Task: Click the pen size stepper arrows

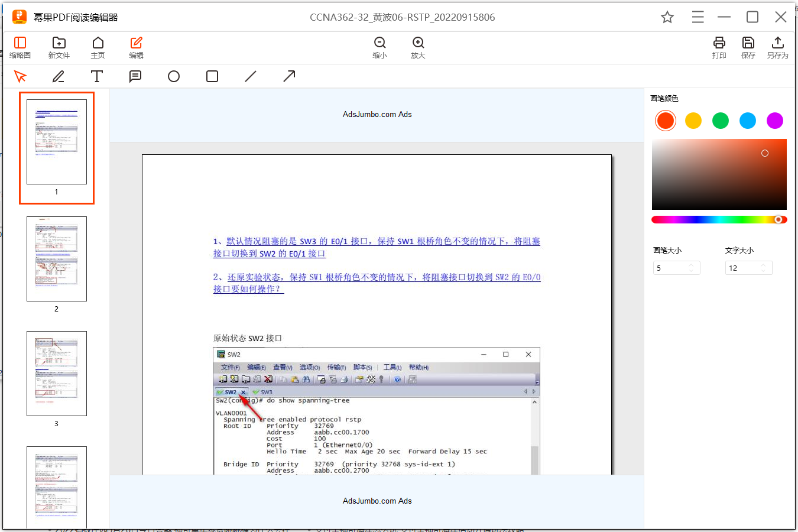Action: click(x=692, y=268)
